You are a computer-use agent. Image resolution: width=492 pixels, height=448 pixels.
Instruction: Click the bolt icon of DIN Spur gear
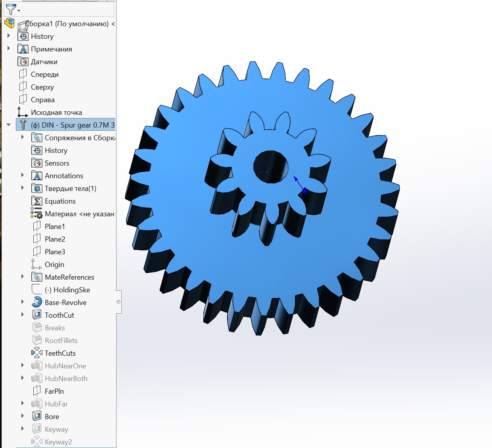pos(23,125)
